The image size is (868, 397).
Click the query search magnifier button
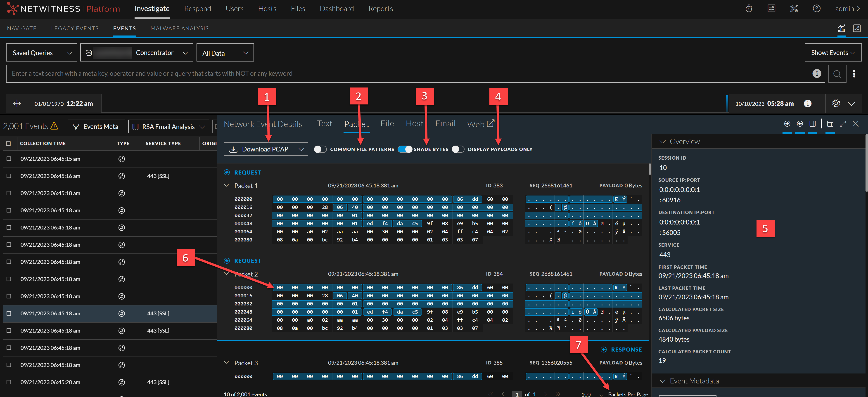coord(837,74)
